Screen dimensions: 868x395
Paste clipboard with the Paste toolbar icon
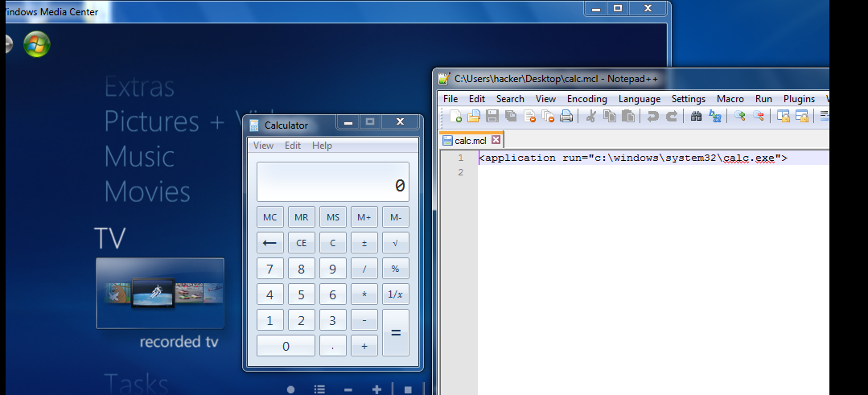pos(627,116)
